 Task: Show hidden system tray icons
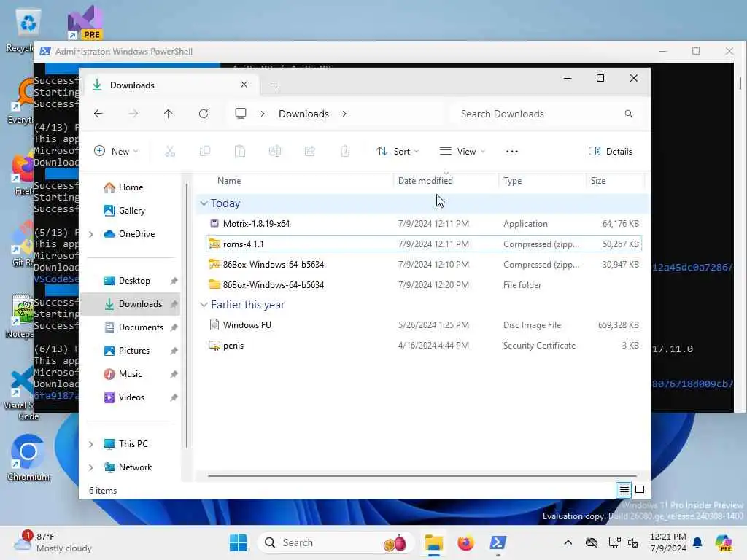pos(568,542)
